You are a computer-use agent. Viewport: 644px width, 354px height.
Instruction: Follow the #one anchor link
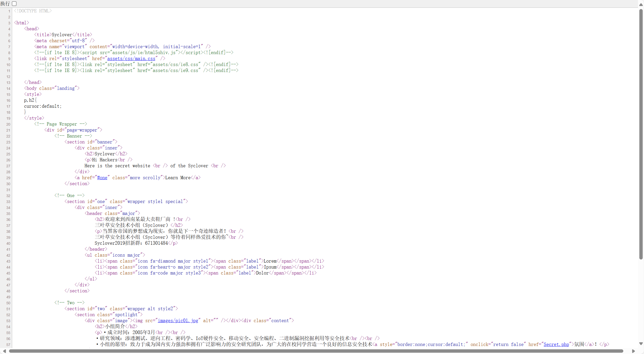coord(102,178)
